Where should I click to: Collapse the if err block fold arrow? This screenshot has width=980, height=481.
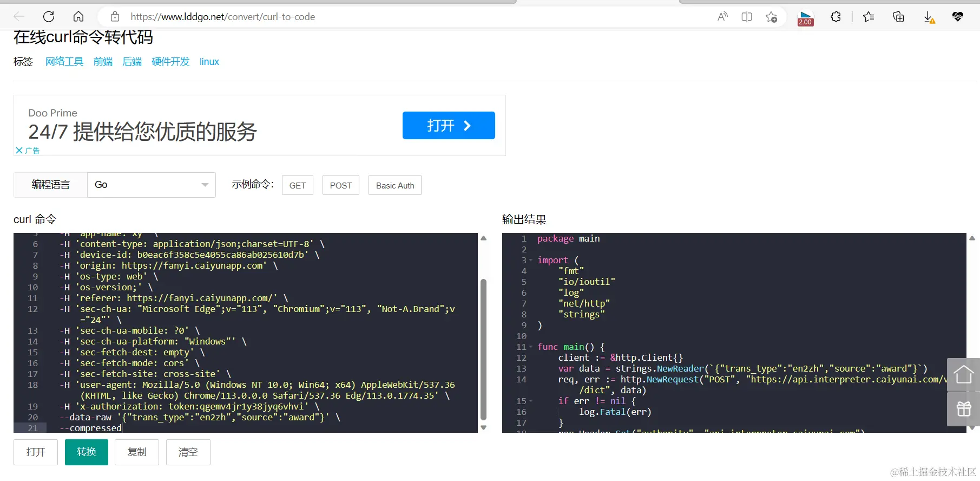(531, 401)
